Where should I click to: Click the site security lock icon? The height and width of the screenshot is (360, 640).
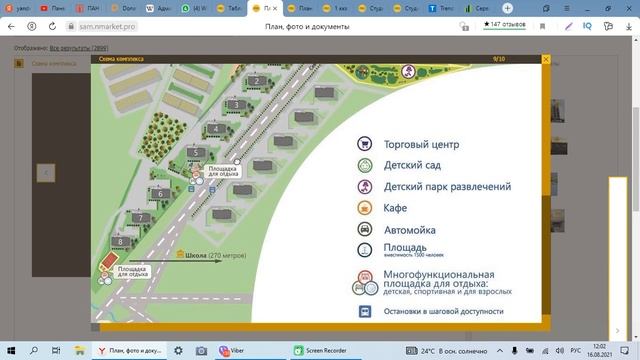pos(71,27)
